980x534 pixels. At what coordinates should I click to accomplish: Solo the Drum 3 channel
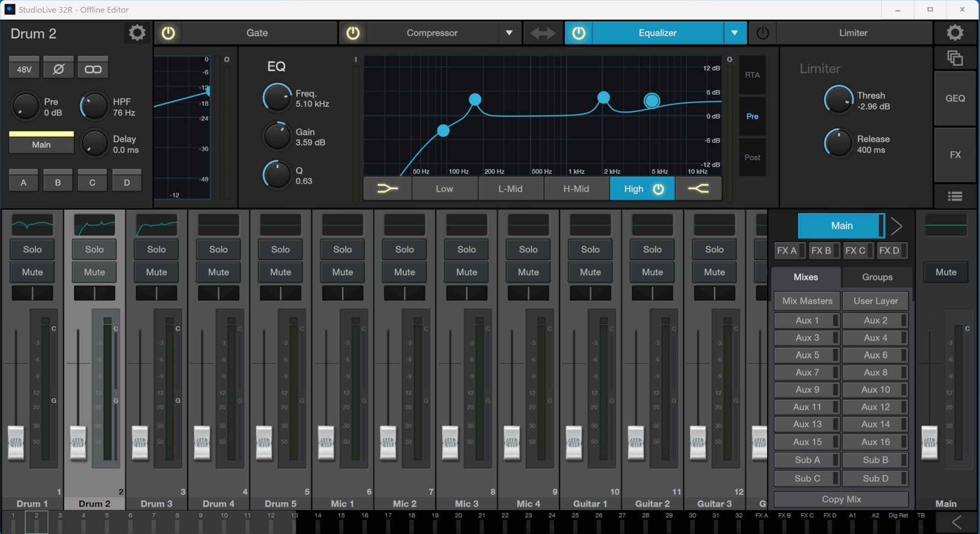click(x=156, y=249)
